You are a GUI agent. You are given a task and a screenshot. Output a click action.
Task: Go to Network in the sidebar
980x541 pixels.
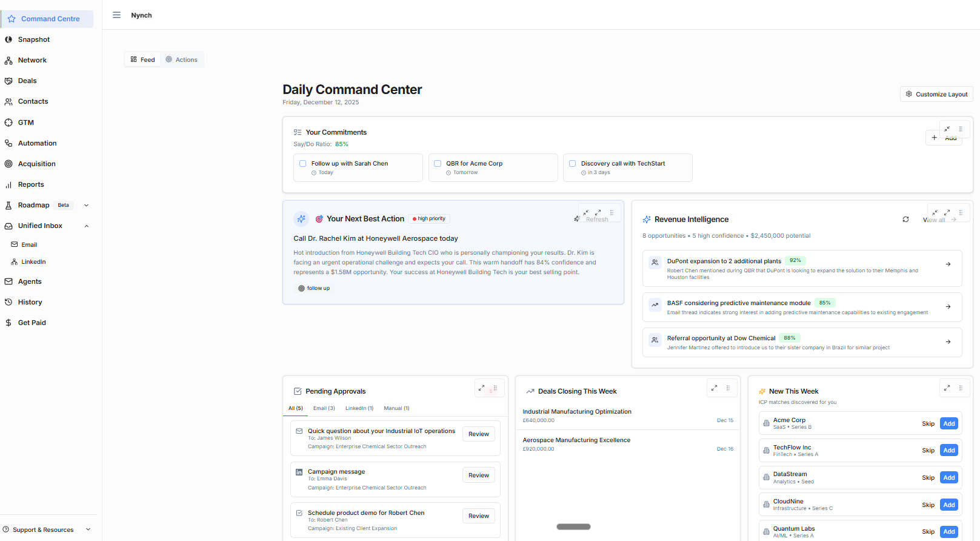(x=32, y=60)
